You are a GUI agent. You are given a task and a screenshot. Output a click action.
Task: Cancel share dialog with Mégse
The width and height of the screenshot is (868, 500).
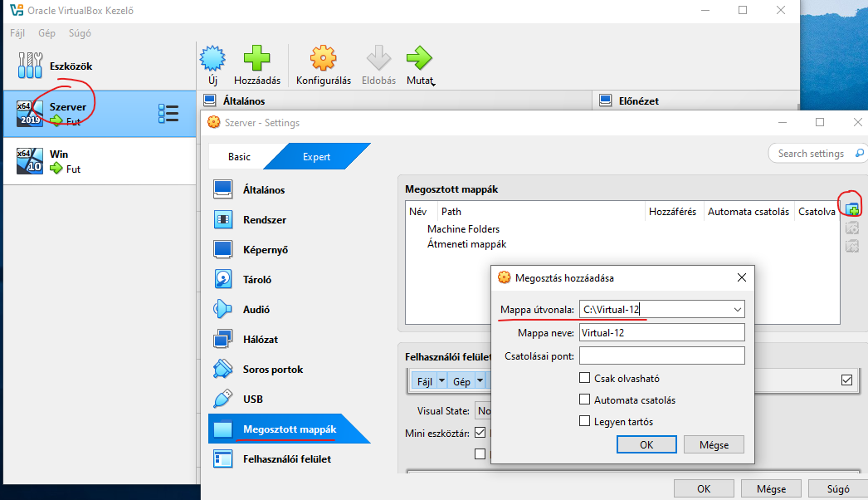pyautogui.click(x=714, y=444)
